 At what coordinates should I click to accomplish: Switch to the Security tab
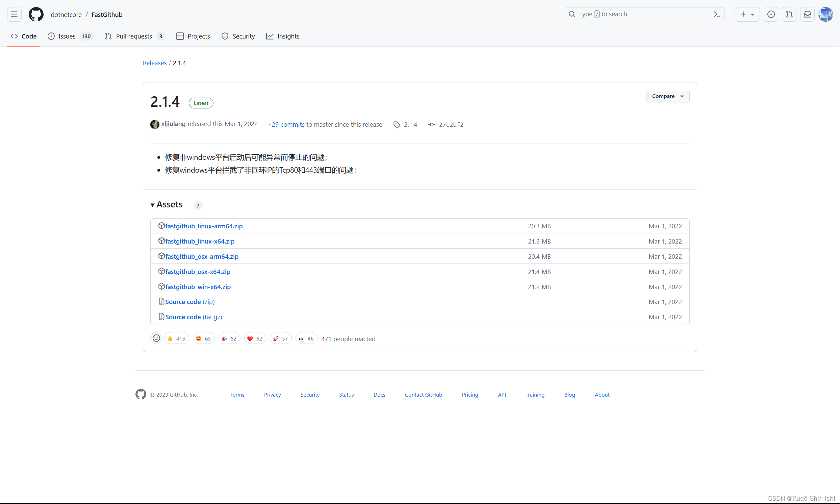(x=238, y=36)
